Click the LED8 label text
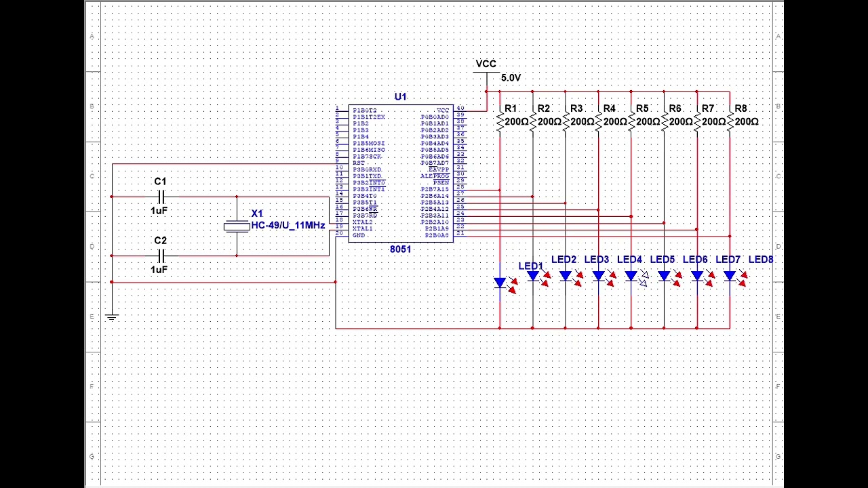The image size is (868, 488). click(760, 260)
